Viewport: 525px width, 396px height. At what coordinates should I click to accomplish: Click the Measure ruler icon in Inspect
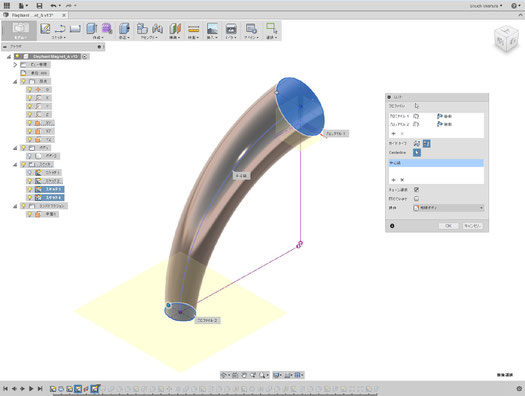tap(194, 29)
